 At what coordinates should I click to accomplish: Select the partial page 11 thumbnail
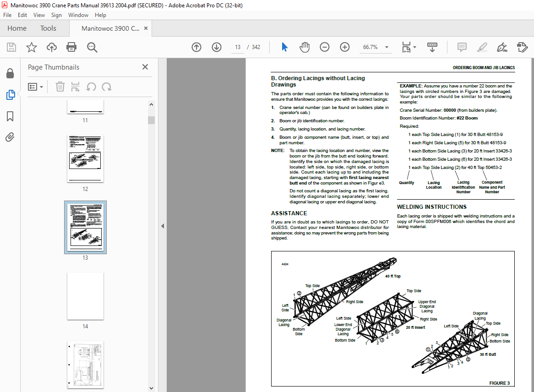point(85,107)
